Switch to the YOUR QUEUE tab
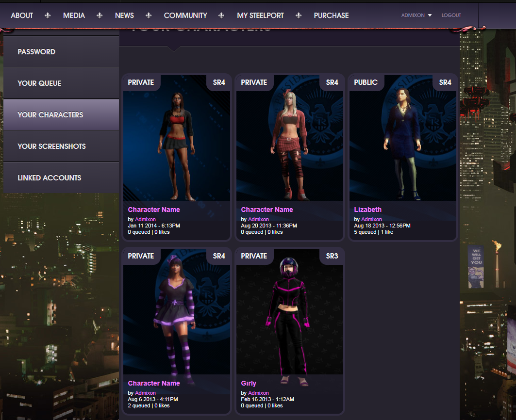Screen dimensions: 516x420 [61, 83]
